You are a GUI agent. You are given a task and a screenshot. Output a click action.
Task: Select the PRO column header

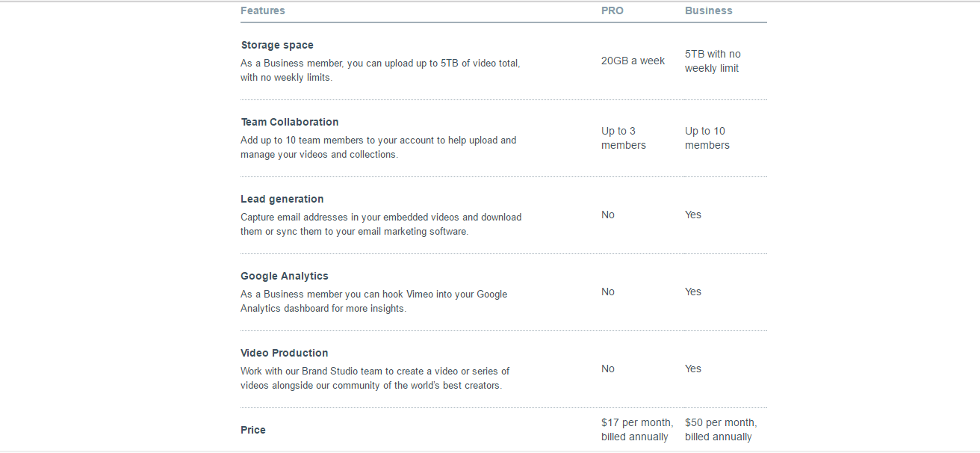612,10
